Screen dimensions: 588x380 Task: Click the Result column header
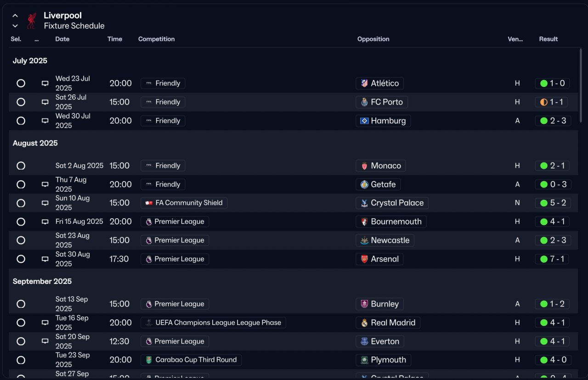[548, 39]
